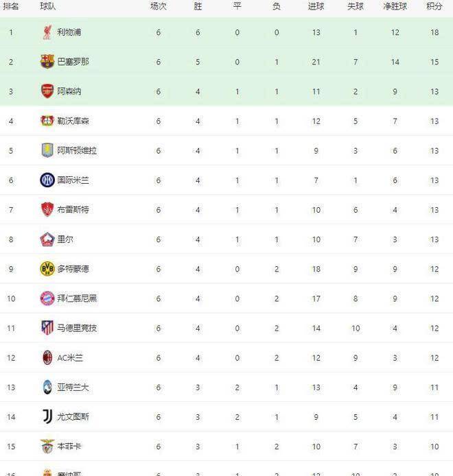
Task: Click the Inter Milan logo
Action: 47,180
